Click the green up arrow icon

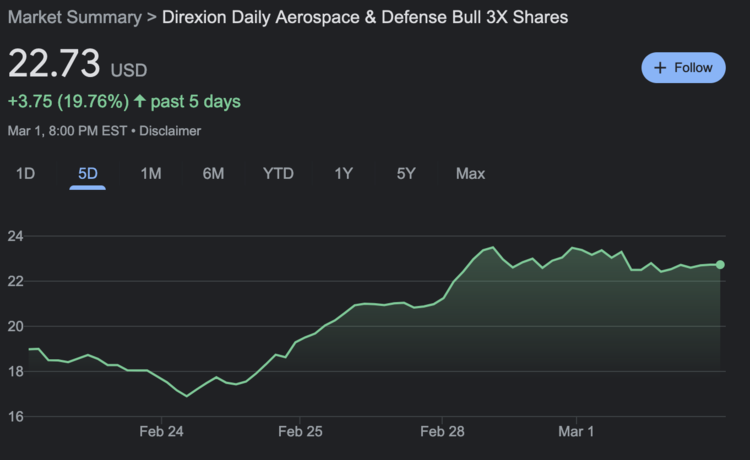140,101
